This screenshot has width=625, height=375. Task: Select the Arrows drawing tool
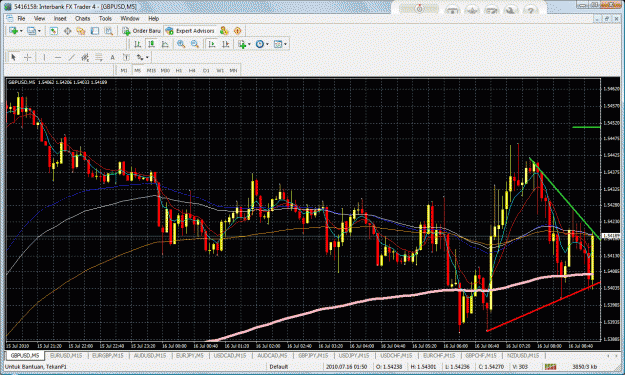(140, 58)
